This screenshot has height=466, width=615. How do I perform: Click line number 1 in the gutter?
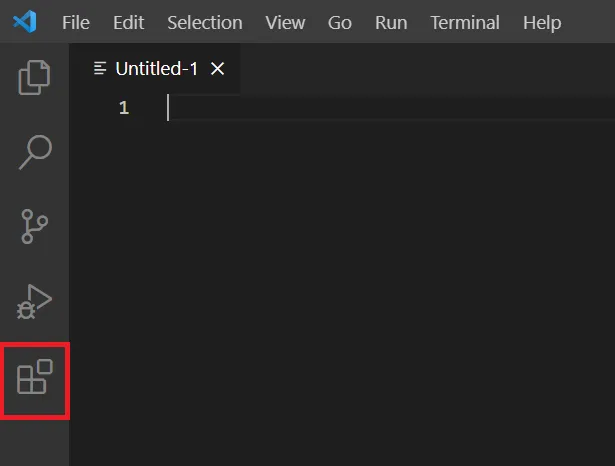pos(123,108)
